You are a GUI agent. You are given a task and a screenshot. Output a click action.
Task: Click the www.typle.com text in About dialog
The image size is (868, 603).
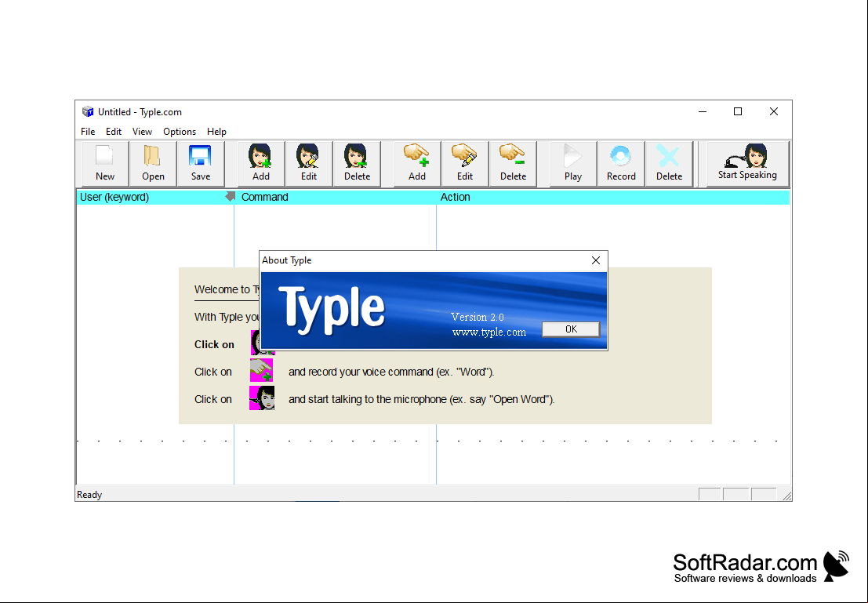click(488, 332)
